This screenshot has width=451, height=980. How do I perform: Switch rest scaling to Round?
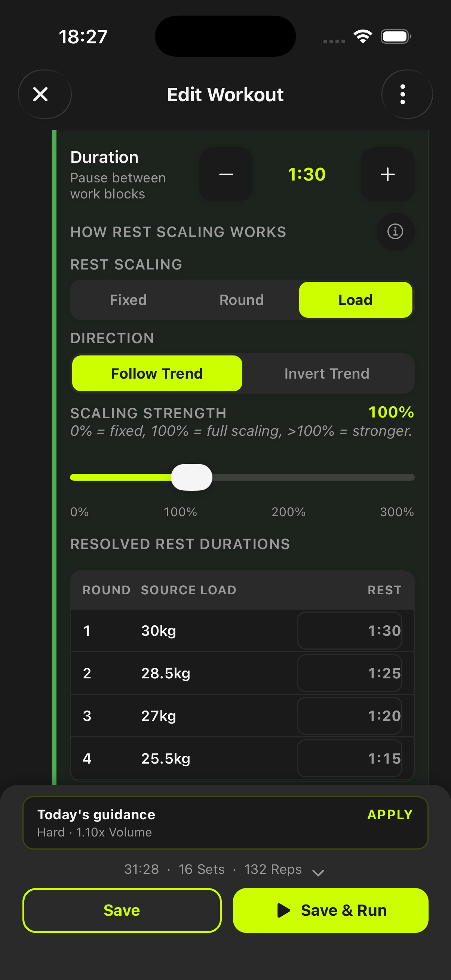pos(241,300)
